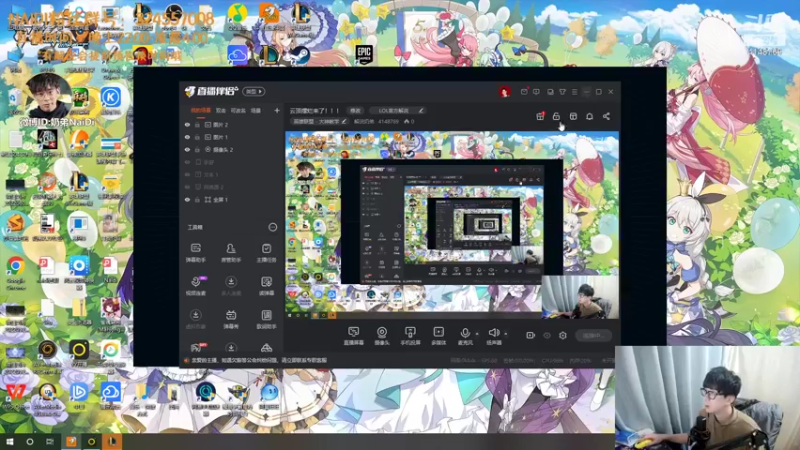Open notifications with the bell icon
Image resolution: width=800 pixels, height=450 pixels.
pos(589,116)
